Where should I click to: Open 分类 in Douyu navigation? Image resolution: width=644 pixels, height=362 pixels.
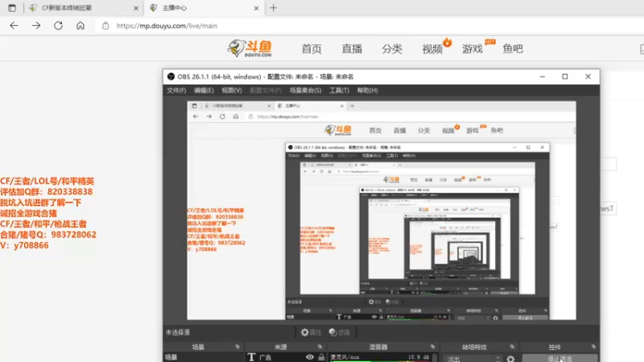pos(392,49)
